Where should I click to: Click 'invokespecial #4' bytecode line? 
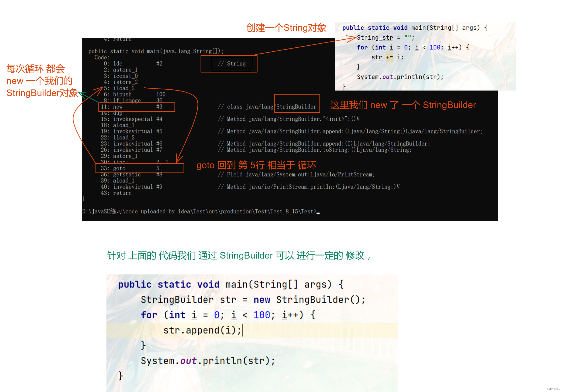point(131,119)
